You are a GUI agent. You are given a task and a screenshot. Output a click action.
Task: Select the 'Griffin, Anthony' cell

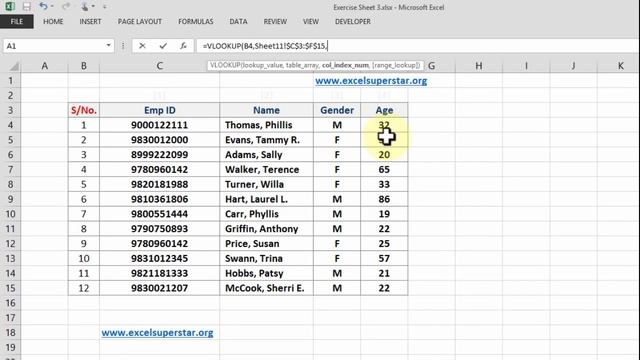pyautogui.click(x=266, y=229)
